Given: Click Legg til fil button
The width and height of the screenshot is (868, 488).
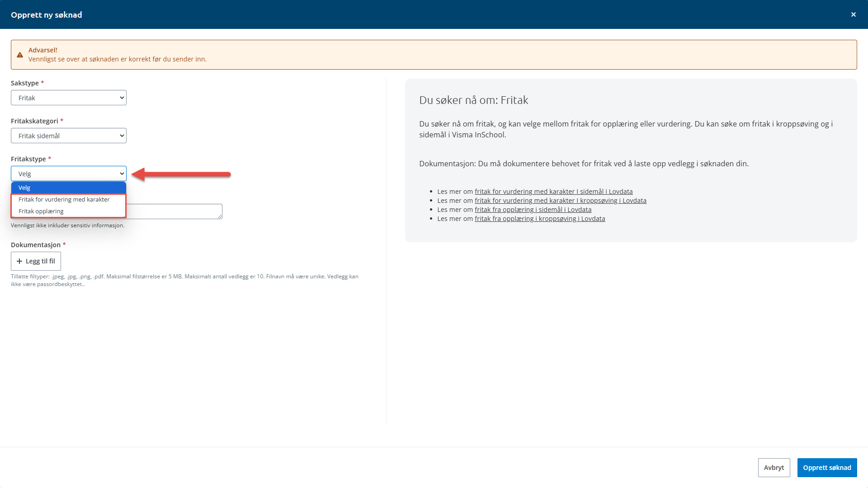Looking at the screenshot, I should coord(36,261).
